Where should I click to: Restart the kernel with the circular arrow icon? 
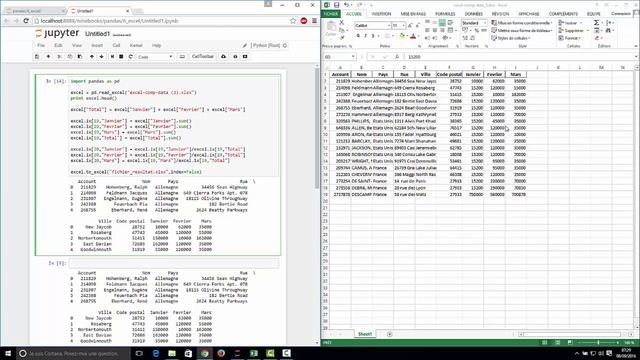[x=131, y=57]
